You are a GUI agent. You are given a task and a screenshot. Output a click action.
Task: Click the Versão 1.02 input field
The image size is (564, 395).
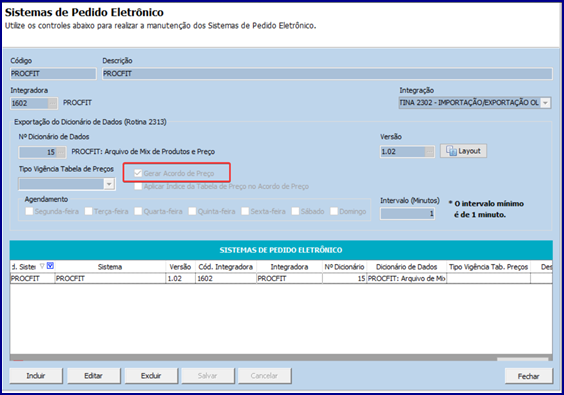click(x=403, y=152)
